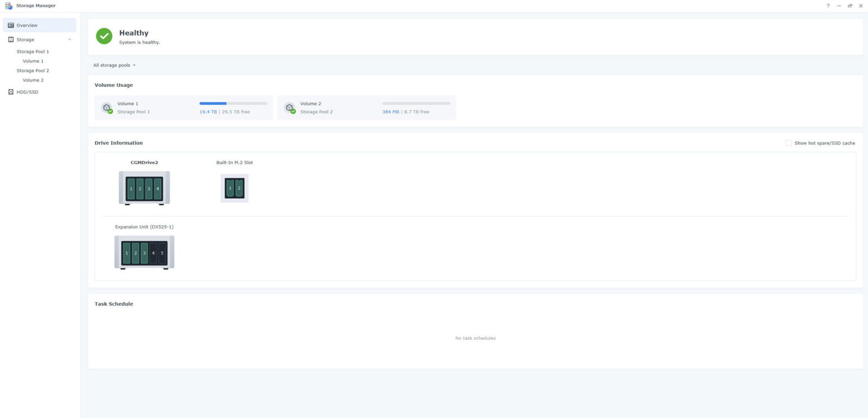Click drive 3 in the CGMDrive2 unit
The width and height of the screenshot is (868, 418).
149,189
